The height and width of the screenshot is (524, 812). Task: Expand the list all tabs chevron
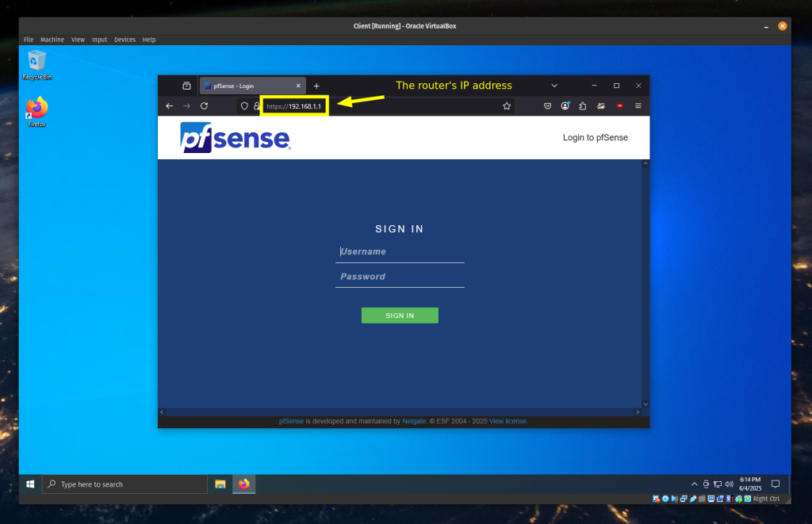pos(554,86)
